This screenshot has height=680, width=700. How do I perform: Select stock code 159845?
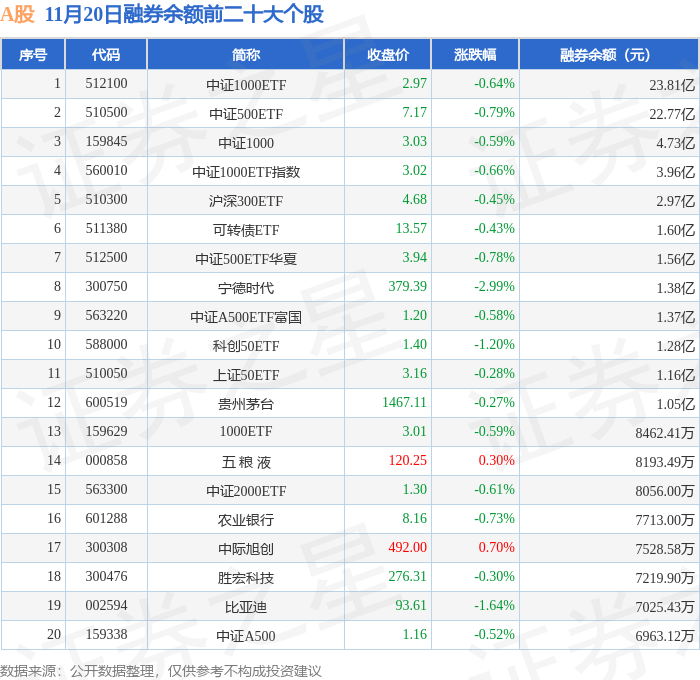pyautogui.click(x=106, y=142)
